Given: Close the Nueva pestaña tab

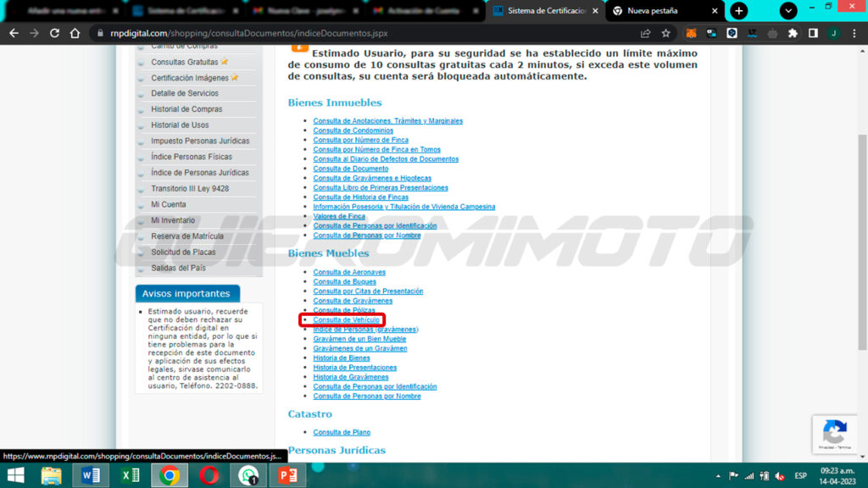Looking at the screenshot, I should [715, 10].
